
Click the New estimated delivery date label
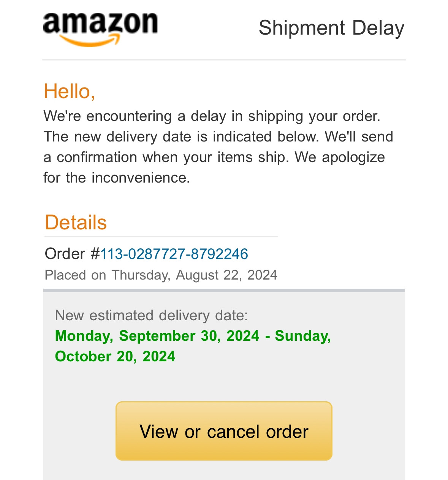point(151,316)
